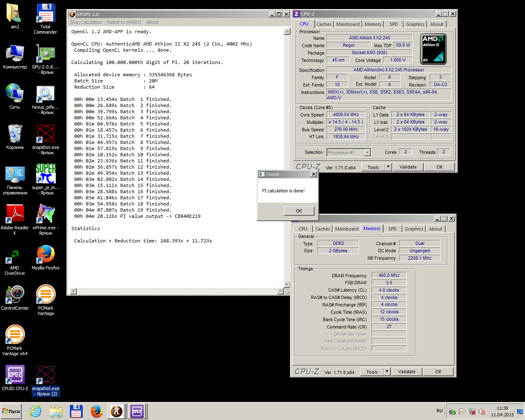525x420 pixels.
Task: Open Stop Calculation menu in GPUPI
Action: [86, 22]
